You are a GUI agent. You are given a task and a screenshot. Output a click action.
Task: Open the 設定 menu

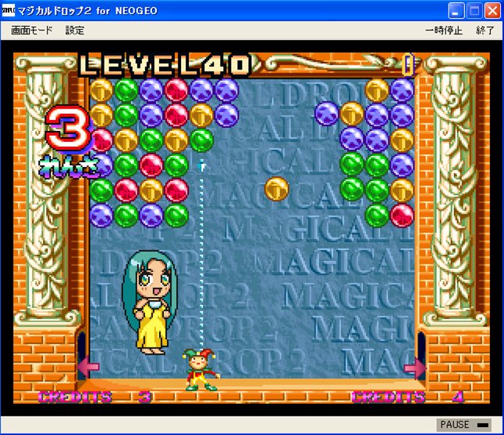point(75,30)
